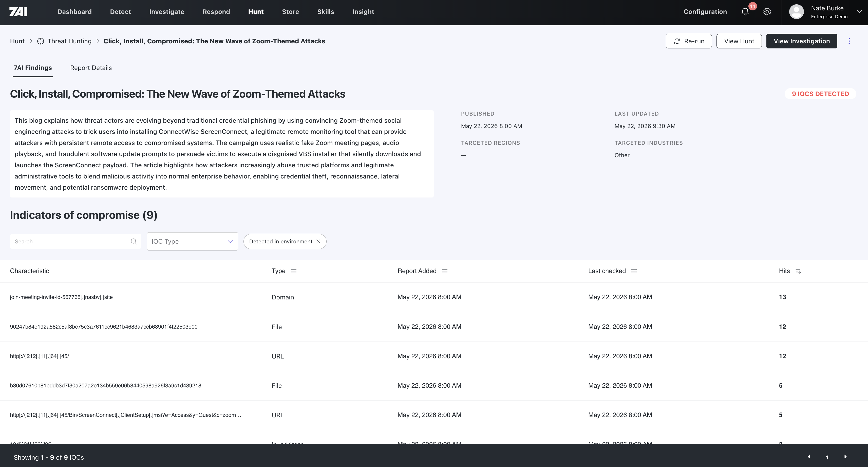Screen dimensions: 868x467
Task: Switch to the Report Details tab
Action: pos(91,68)
